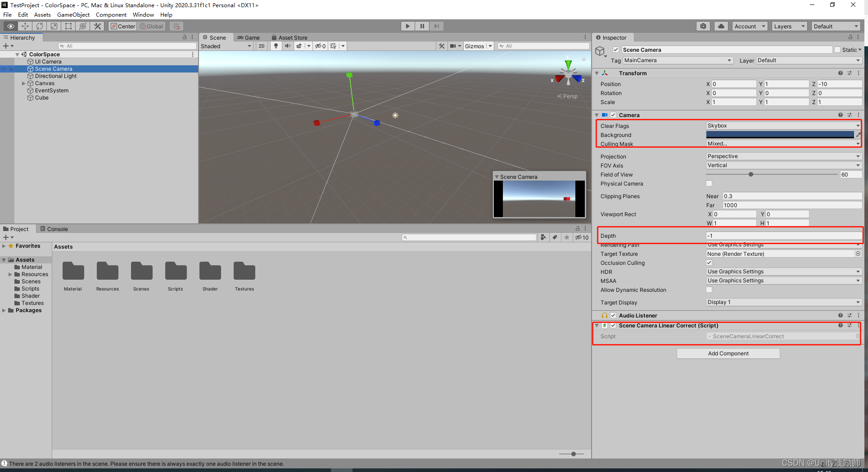Viewport: 868px width, 472px height.
Task: Open Transform component help icon
Action: point(840,73)
